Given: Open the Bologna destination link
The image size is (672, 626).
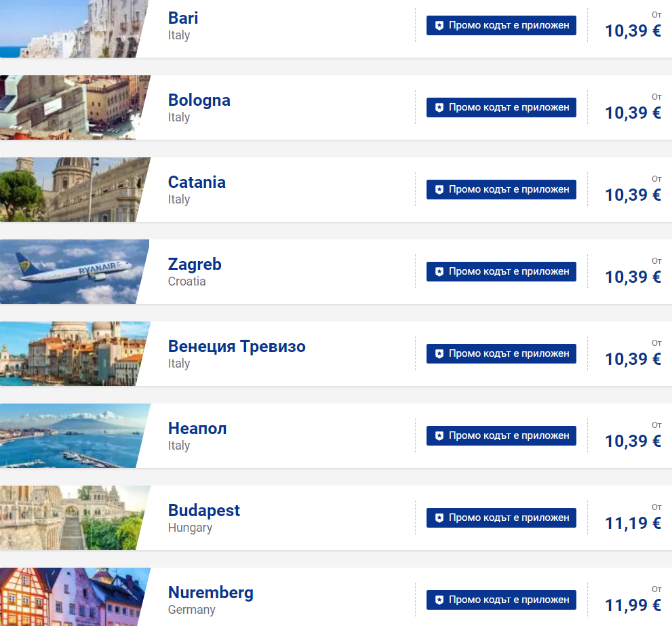Looking at the screenshot, I should pyautogui.click(x=199, y=100).
